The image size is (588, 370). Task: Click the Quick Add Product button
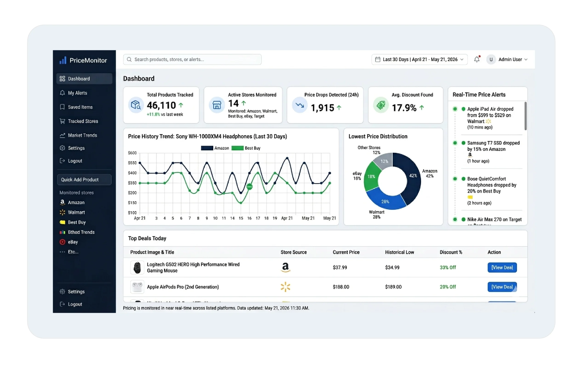[x=84, y=180]
